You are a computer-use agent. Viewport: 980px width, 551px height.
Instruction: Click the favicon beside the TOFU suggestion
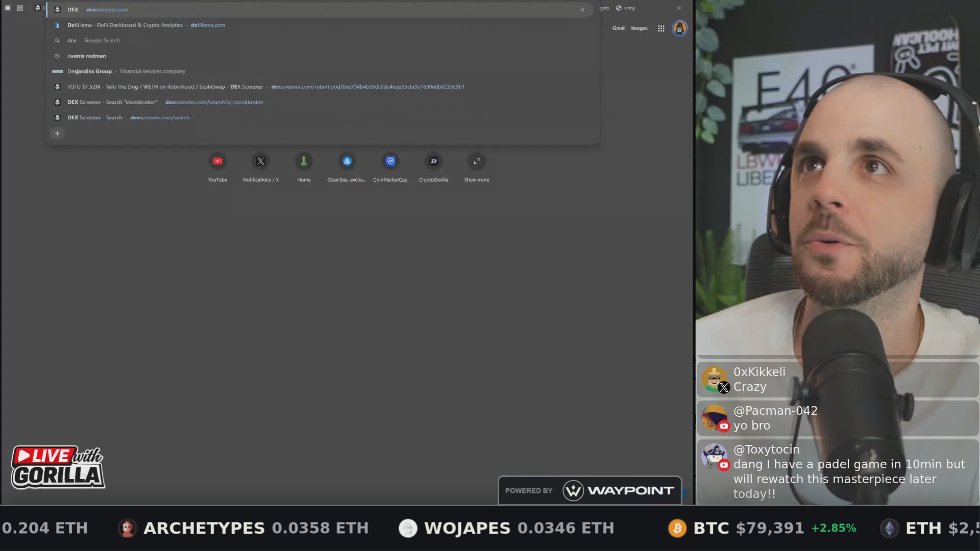57,87
